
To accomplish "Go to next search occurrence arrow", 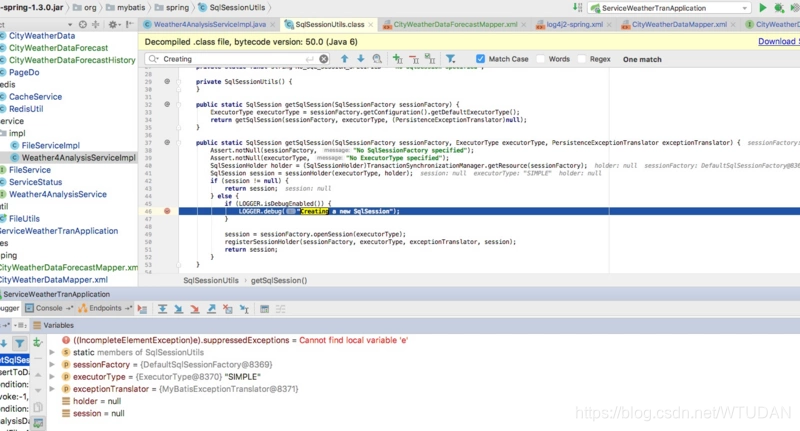I will pyautogui.click(x=360, y=59).
